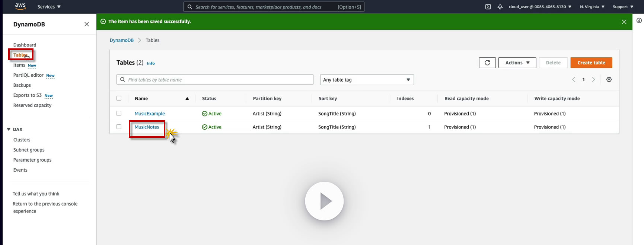
Task: Select all tables with header checkbox
Action: pyautogui.click(x=119, y=98)
